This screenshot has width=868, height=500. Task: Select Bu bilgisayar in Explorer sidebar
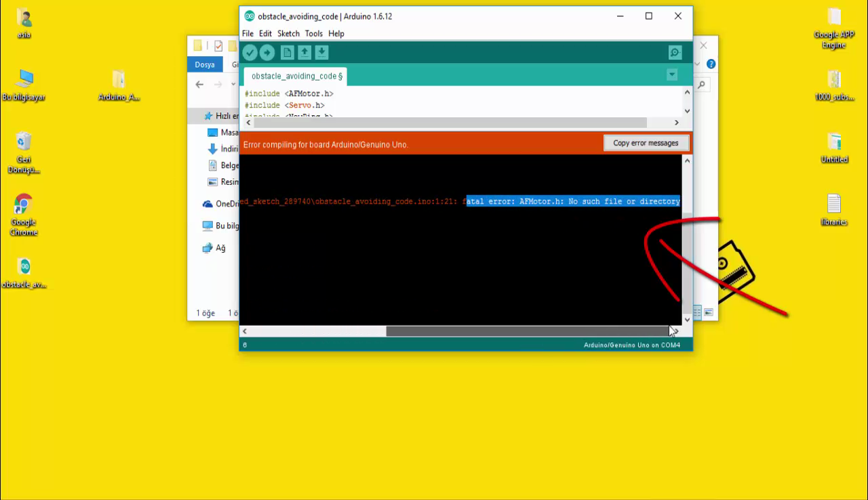221,226
